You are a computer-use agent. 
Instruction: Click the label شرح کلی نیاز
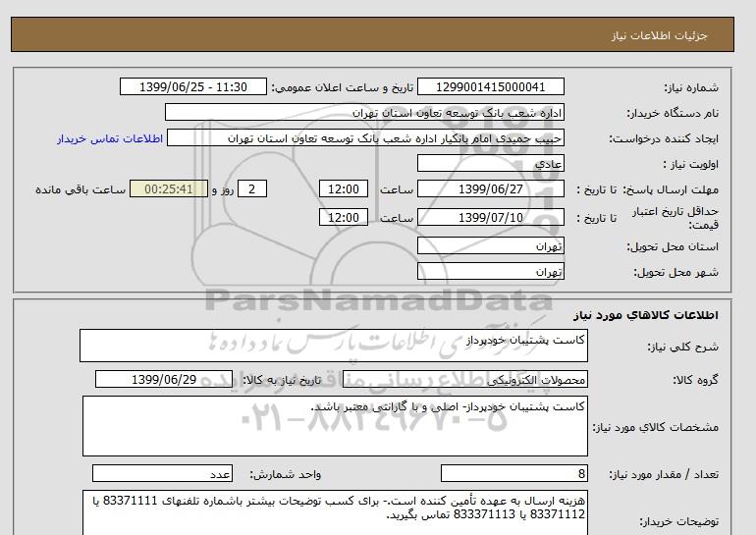pos(682,347)
